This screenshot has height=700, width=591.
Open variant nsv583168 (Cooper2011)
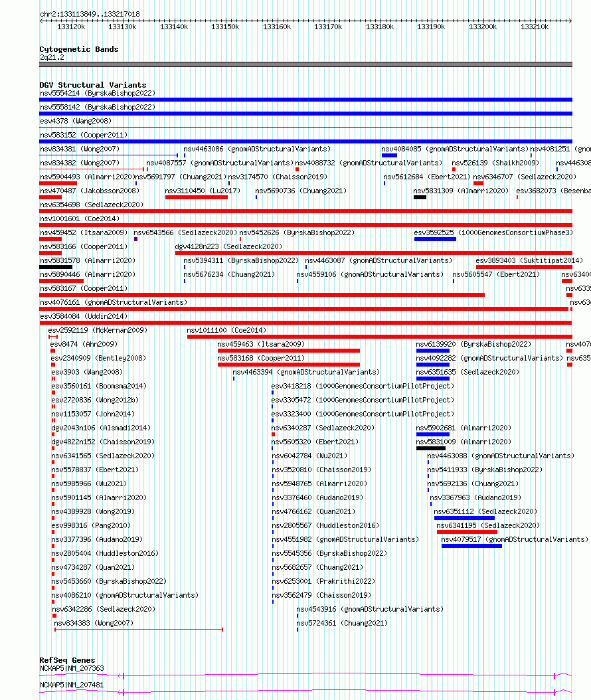[261, 358]
